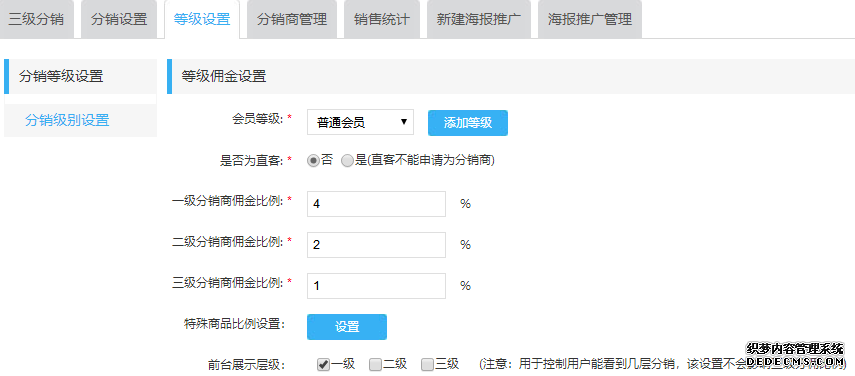Open the 三级分销 tab
The height and width of the screenshot is (376, 855).
37,20
